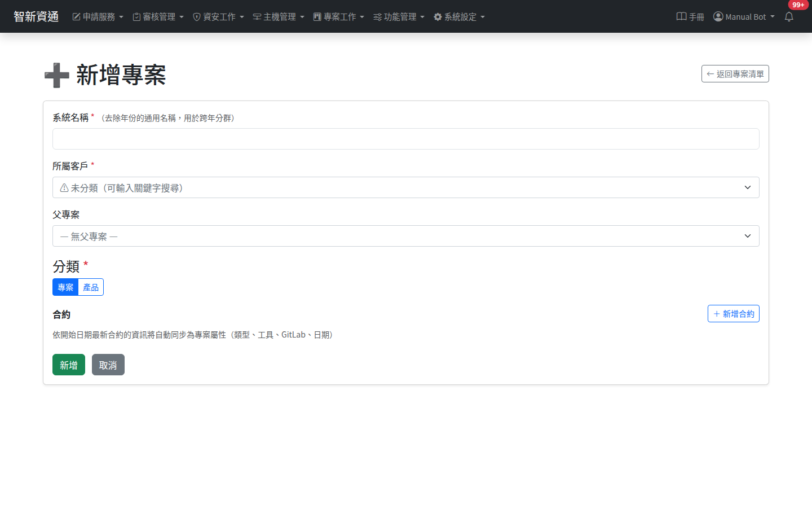Open the 手冊 manual link
The image size is (812, 508).
691,17
